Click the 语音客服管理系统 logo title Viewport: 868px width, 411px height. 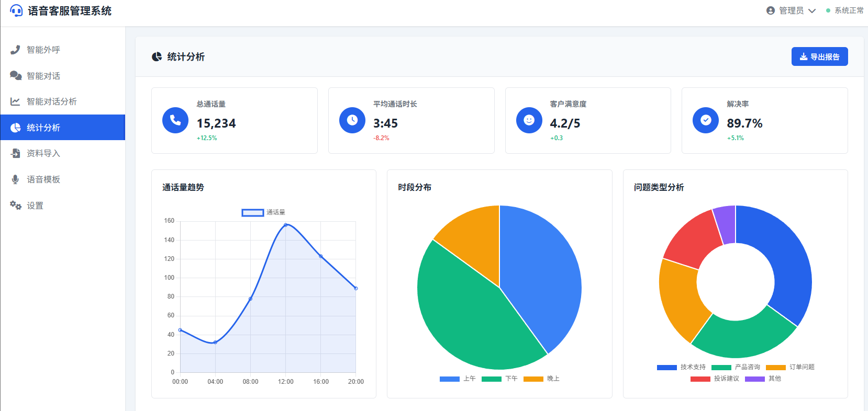point(69,11)
